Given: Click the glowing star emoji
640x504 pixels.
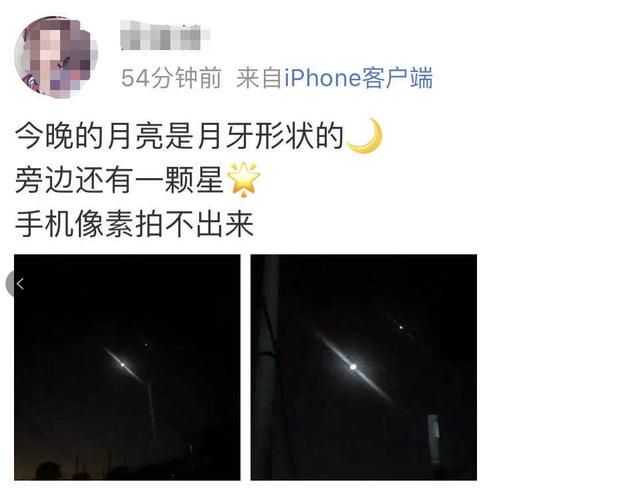Looking at the screenshot, I should pos(243,180).
